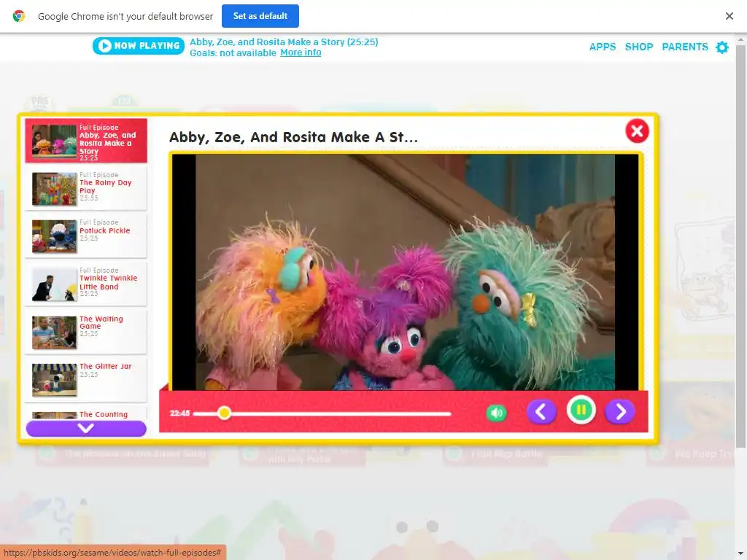The height and width of the screenshot is (560, 747).
Task: Pause the video with green button
Action: tap(581, 410)
